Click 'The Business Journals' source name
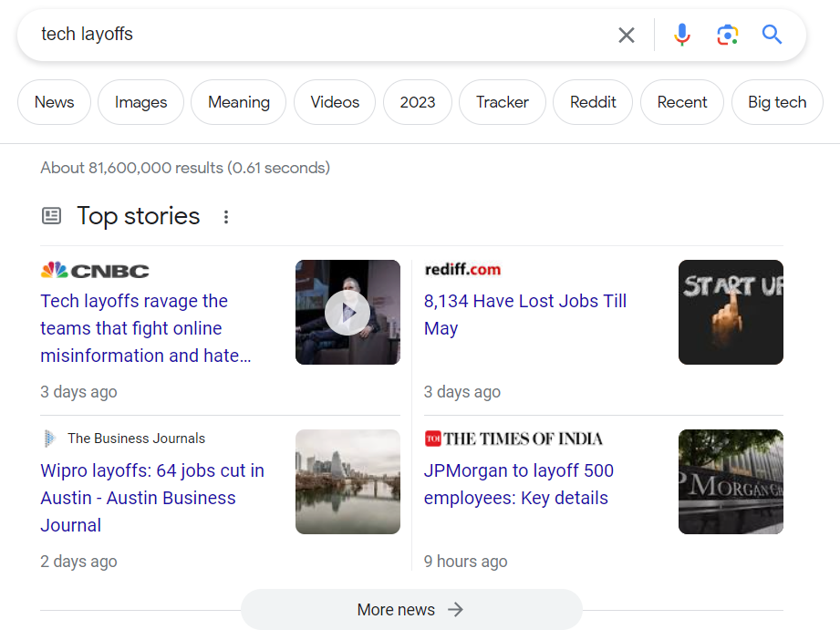 click(x=137, y=439)
